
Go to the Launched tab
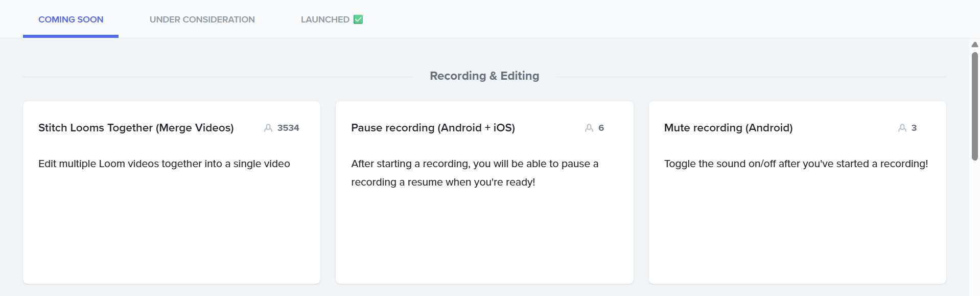(x=325, y=19)
